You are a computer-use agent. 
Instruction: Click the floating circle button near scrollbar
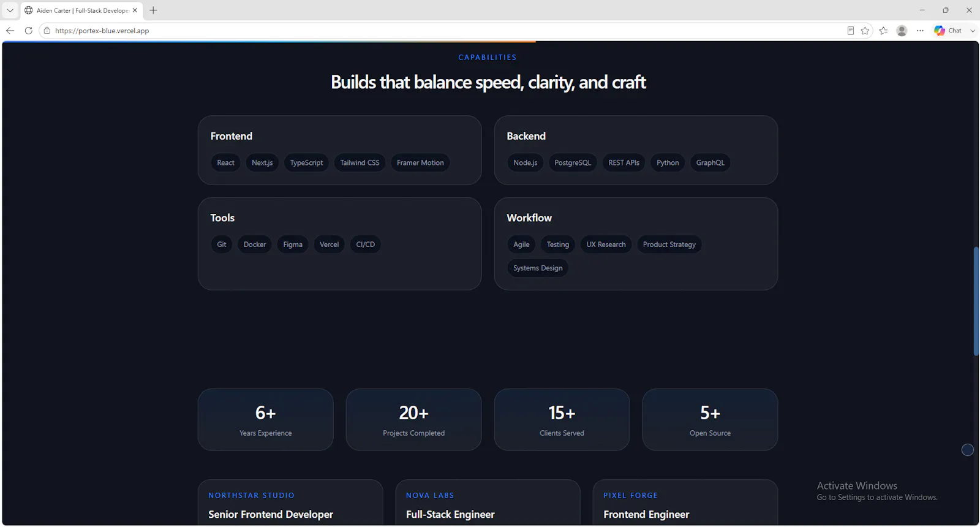[968, 450]
